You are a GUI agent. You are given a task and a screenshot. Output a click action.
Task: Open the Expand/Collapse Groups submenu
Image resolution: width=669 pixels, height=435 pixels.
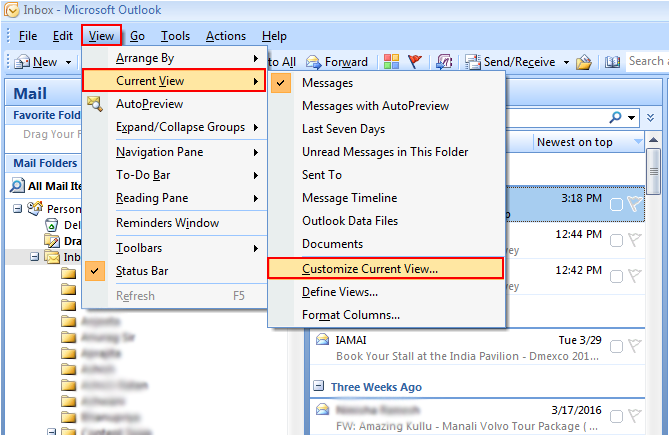(174, 127)
